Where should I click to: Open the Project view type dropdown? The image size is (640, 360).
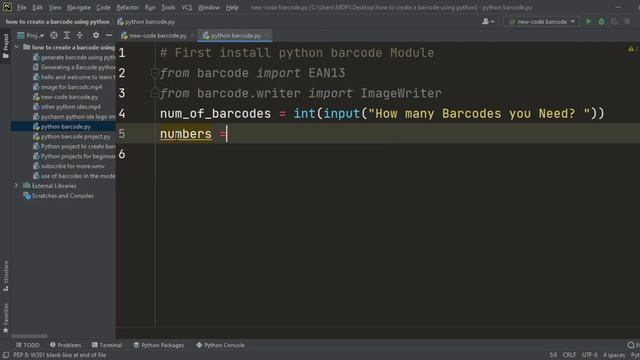31,36
